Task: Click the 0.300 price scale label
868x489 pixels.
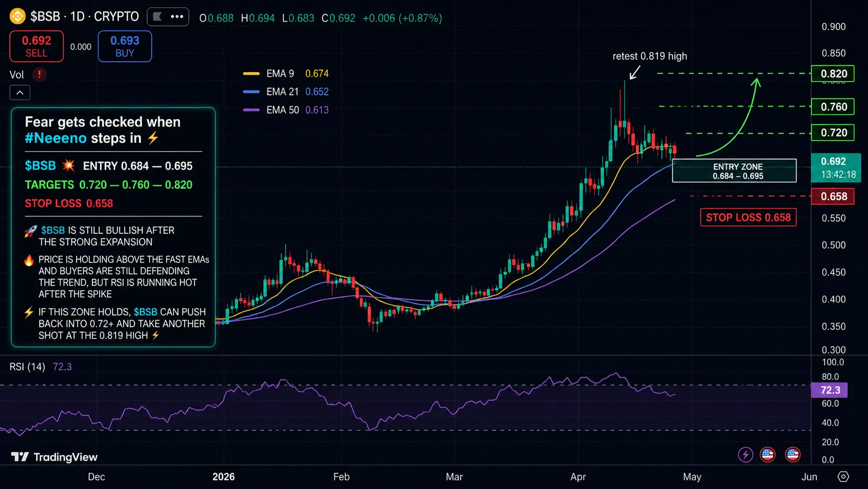Action: click(834, 350)
